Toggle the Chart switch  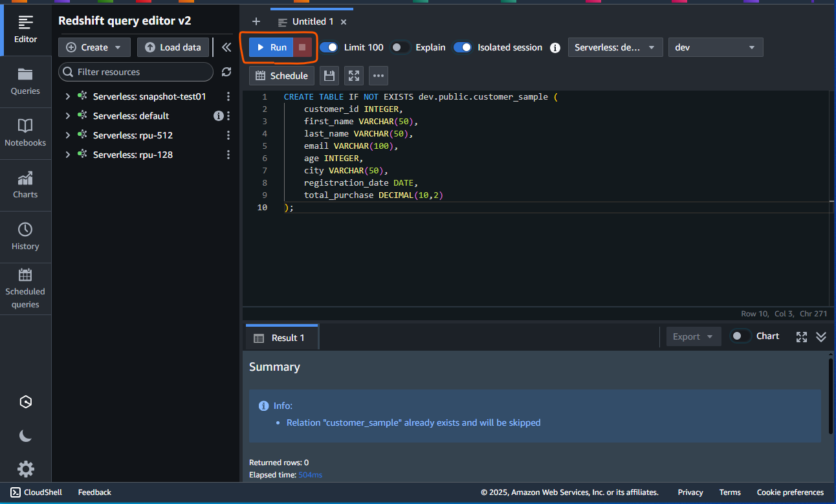pyautogui.click(x=740, y=336)
